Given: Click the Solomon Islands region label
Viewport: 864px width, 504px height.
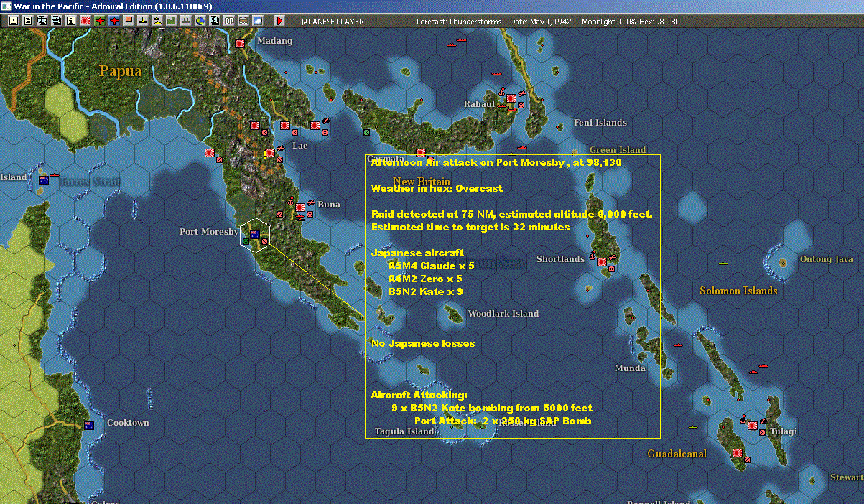Looking at the screenshot, I should 738,291.
